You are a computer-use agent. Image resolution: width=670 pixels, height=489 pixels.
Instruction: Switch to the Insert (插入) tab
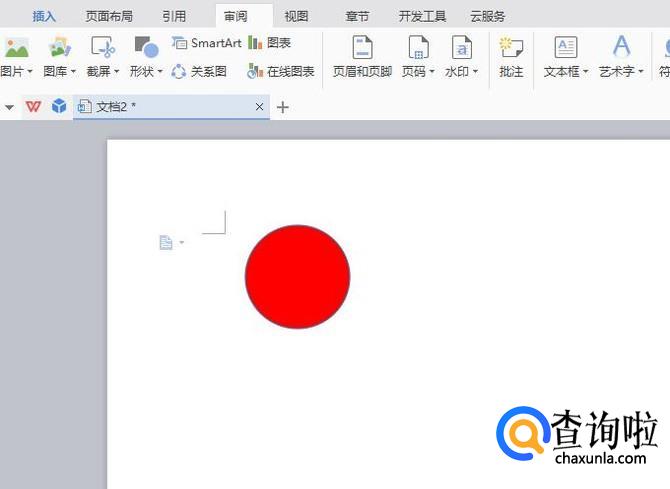tap(44, 16)
